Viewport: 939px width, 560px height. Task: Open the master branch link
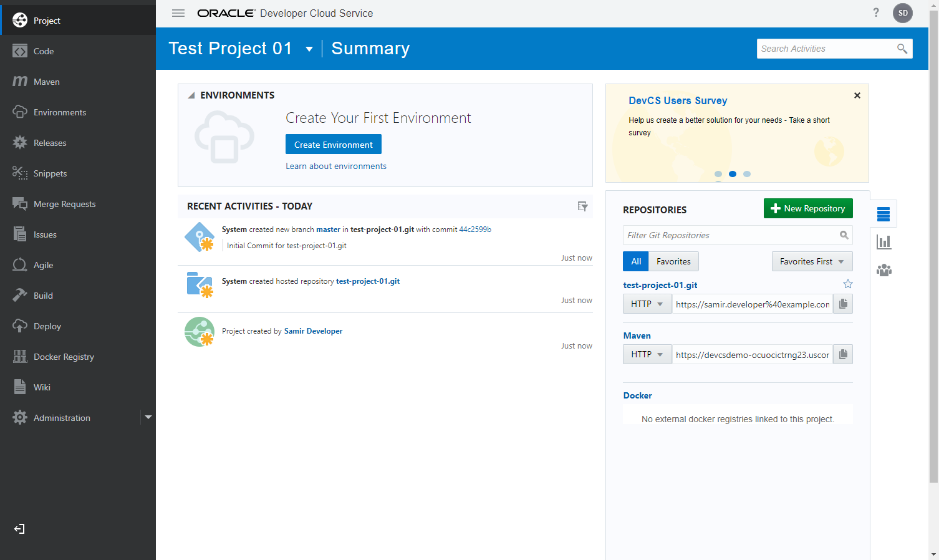pyautogui.click(x=328, y=229)
